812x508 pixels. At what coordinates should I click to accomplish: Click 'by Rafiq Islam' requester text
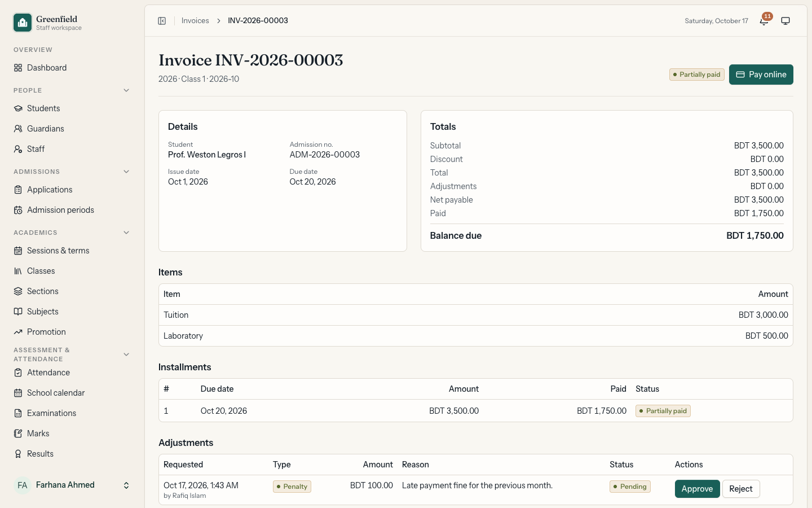pos(185,496)
